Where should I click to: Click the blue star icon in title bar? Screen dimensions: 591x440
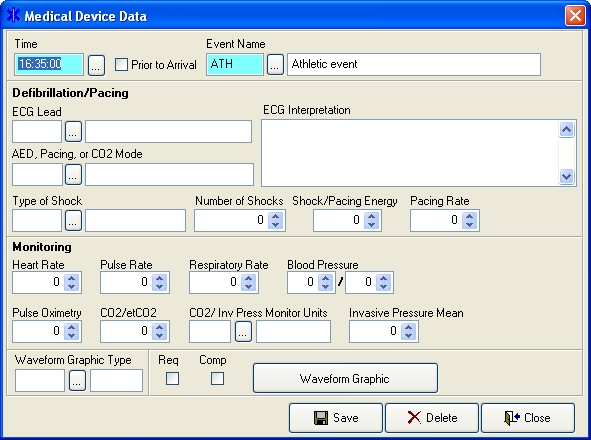[14, 15]
